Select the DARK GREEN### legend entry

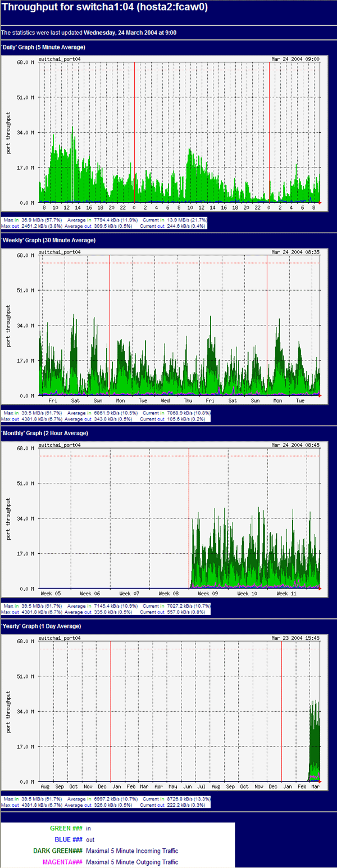click(58, 851)
